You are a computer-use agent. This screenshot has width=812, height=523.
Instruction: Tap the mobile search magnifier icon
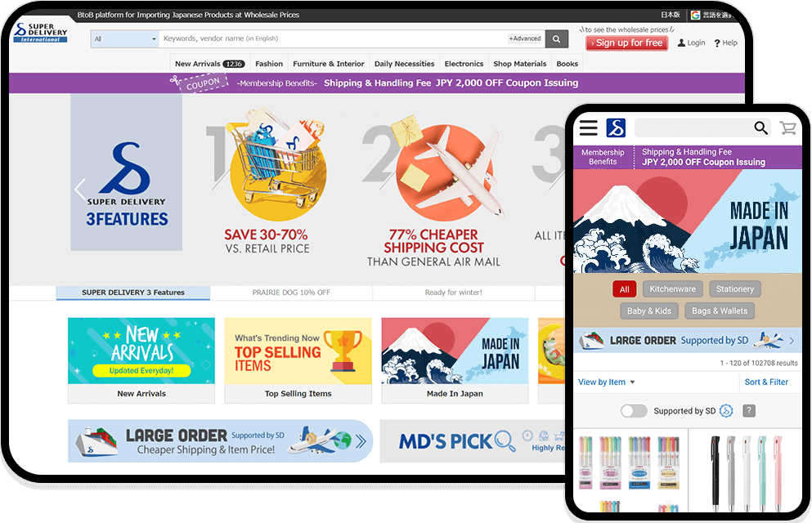coord(760,127)
